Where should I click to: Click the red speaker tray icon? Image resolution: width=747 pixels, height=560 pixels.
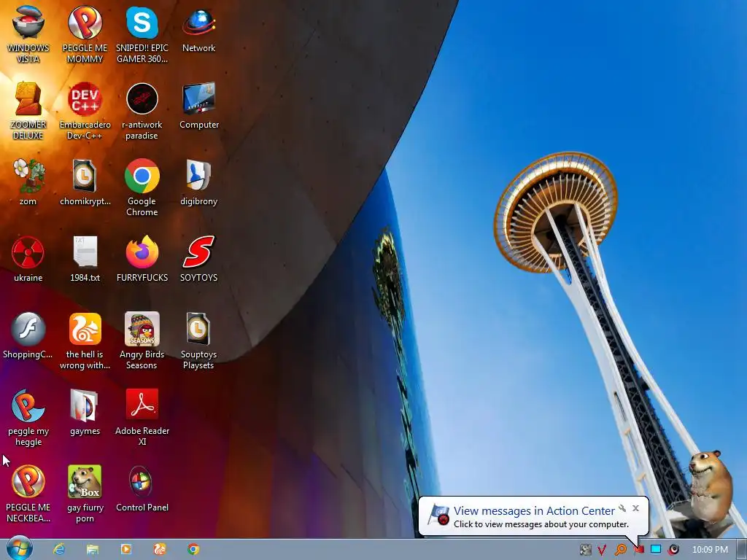(x=673, y=550)
